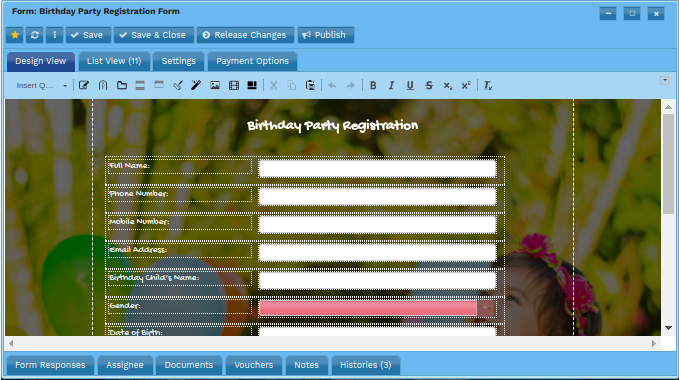Select the Phone Number label
This screenshot has width=679, height=380.
pos(139,193)
